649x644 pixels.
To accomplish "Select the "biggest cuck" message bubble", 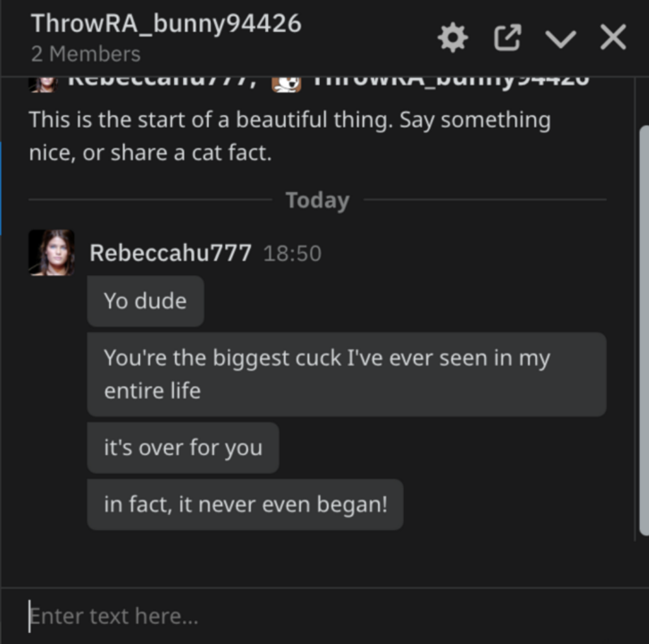I will pos(347,374).
